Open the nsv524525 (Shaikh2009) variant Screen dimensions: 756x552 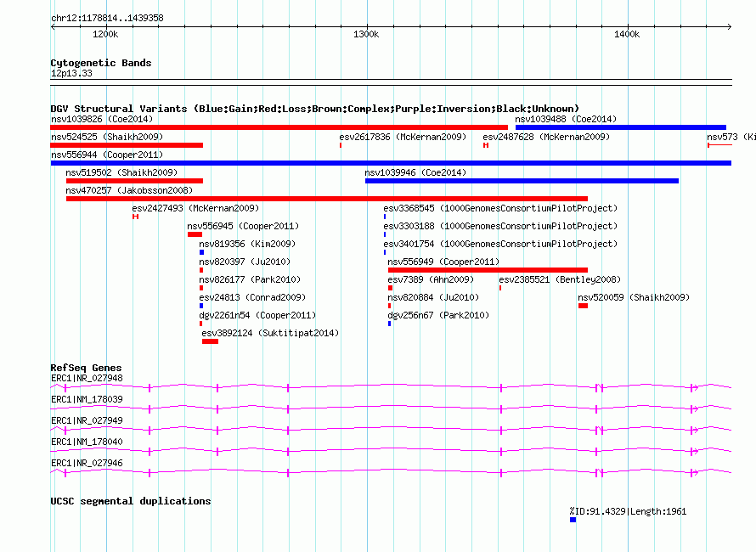[107, 137]
